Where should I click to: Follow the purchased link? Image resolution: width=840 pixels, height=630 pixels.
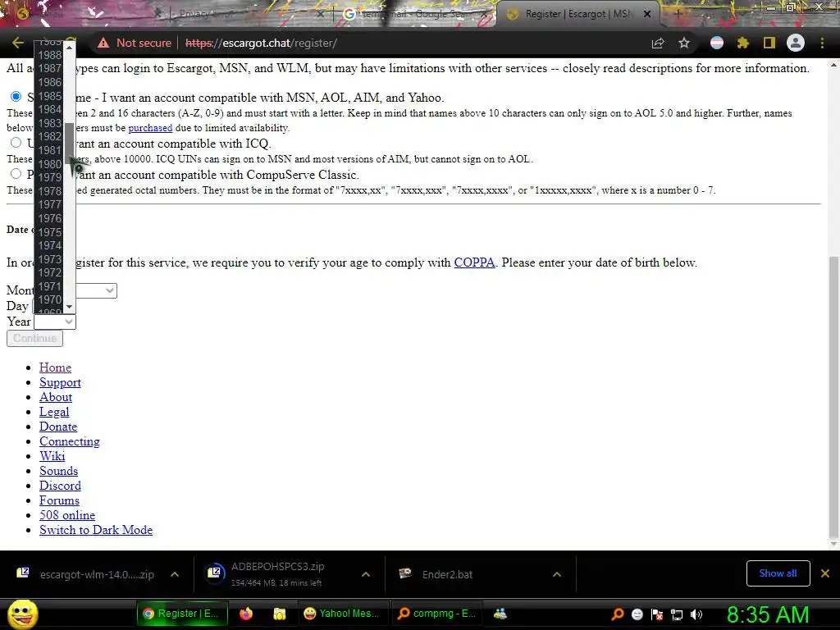point(150,128)
